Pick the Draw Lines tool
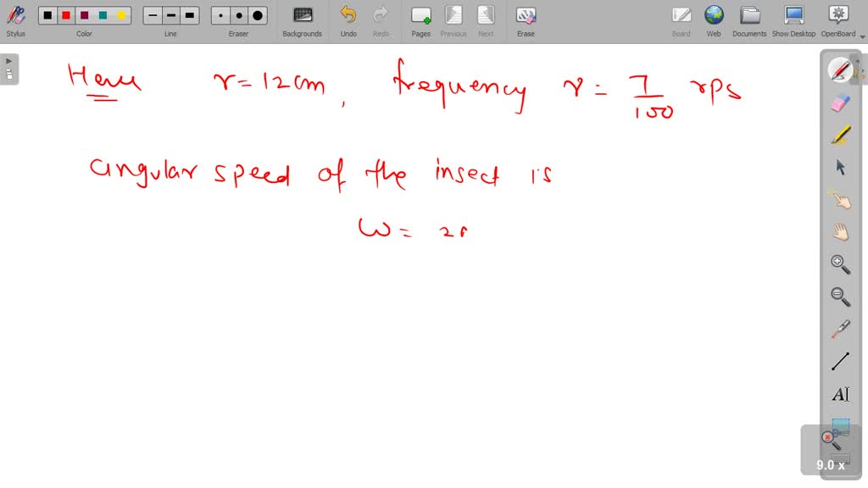The image size is (868, 488). pos(838,360)
